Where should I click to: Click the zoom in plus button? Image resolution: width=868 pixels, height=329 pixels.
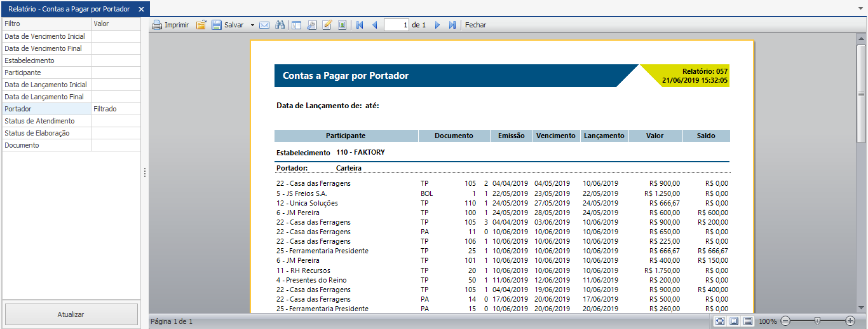point(850,321)
